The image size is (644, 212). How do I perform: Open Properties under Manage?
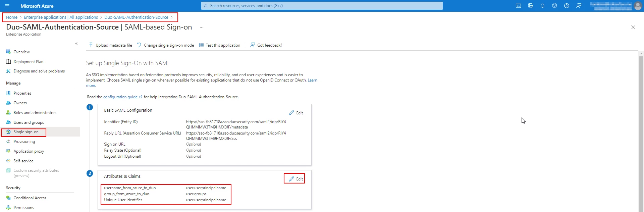click(x=22, y=93)
